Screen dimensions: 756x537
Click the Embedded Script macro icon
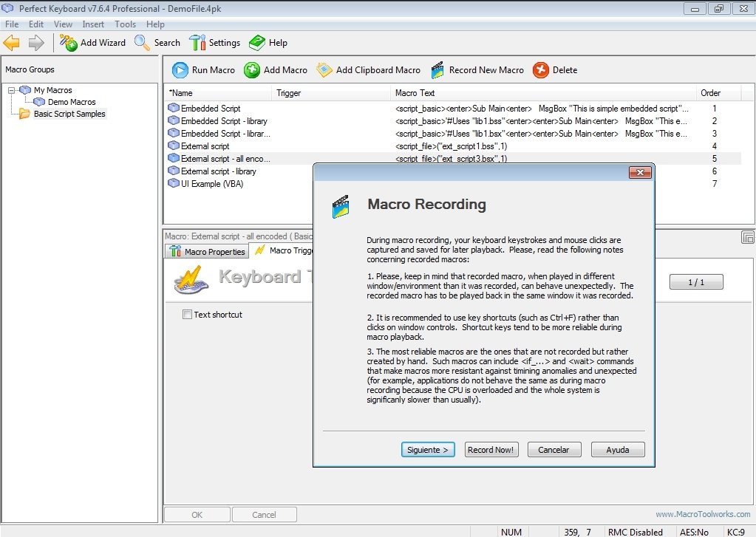pos(174,108)
